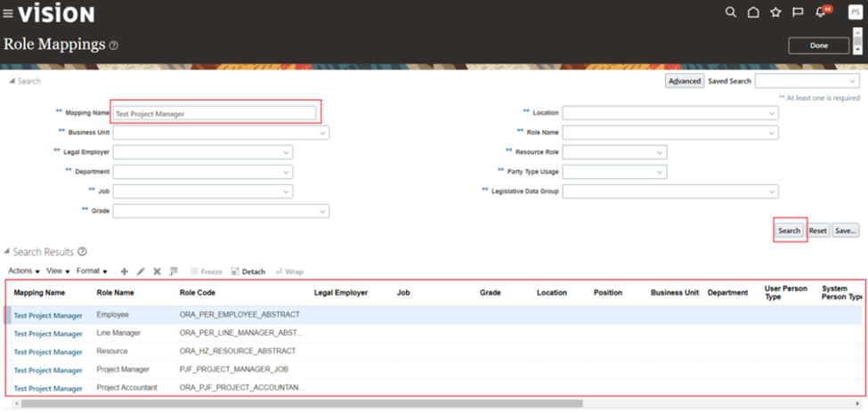Open the Format menu

(92, 271)
